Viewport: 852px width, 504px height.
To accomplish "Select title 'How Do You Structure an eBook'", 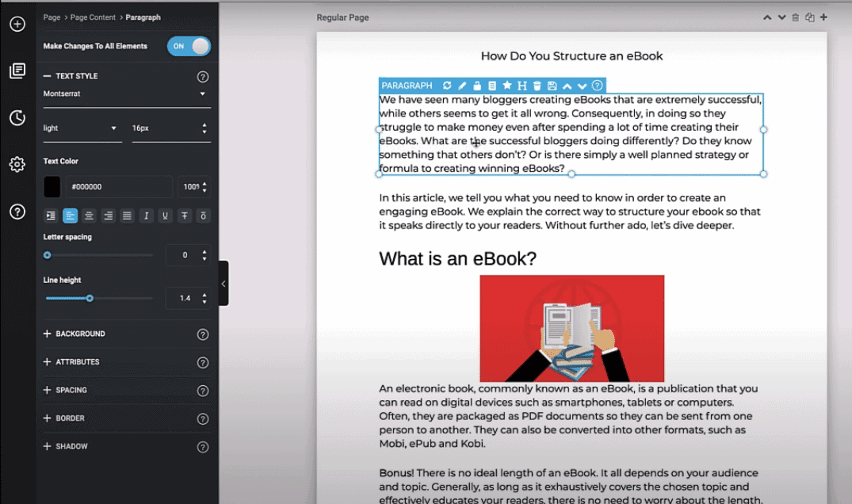I will (571, 56).
